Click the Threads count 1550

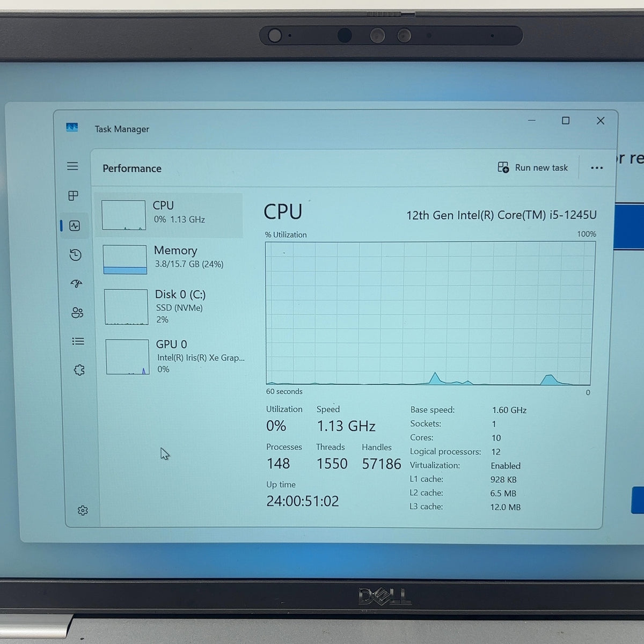332,464
